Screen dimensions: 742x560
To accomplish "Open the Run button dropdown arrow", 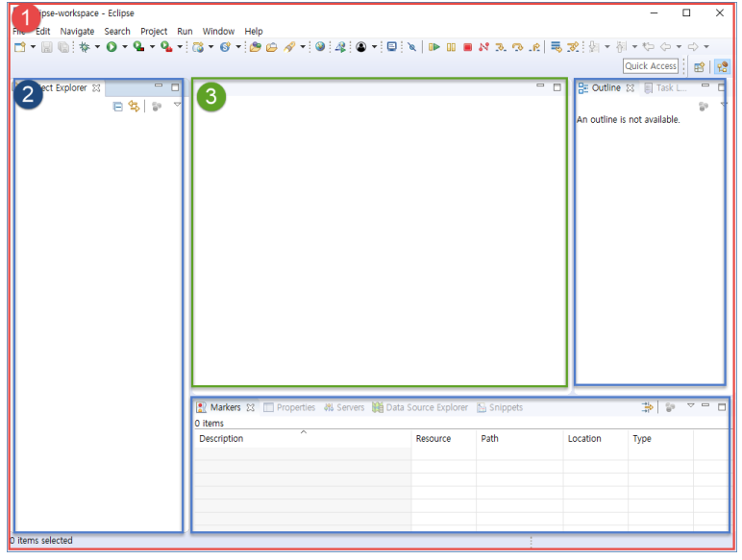I will tap(125, 47).
